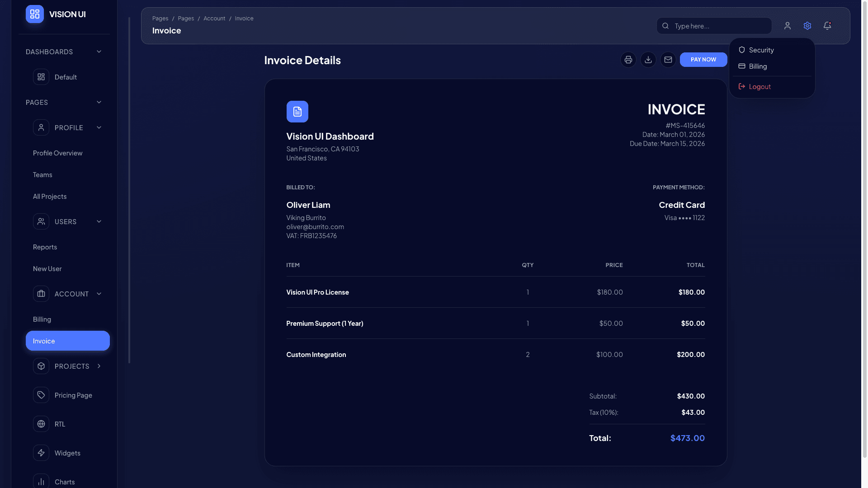Click the search magnifier icon
The image size is (868, 488).
(665, 26)
